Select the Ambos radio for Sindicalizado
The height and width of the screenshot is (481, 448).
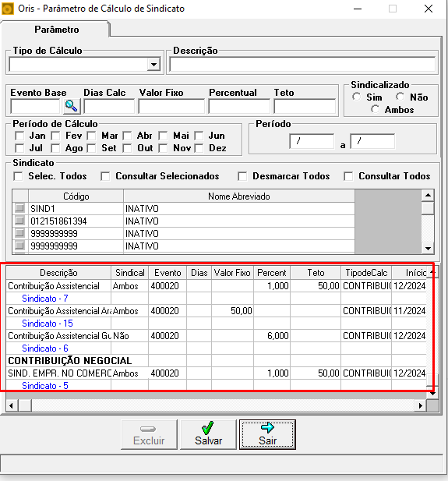pos(375,109)
